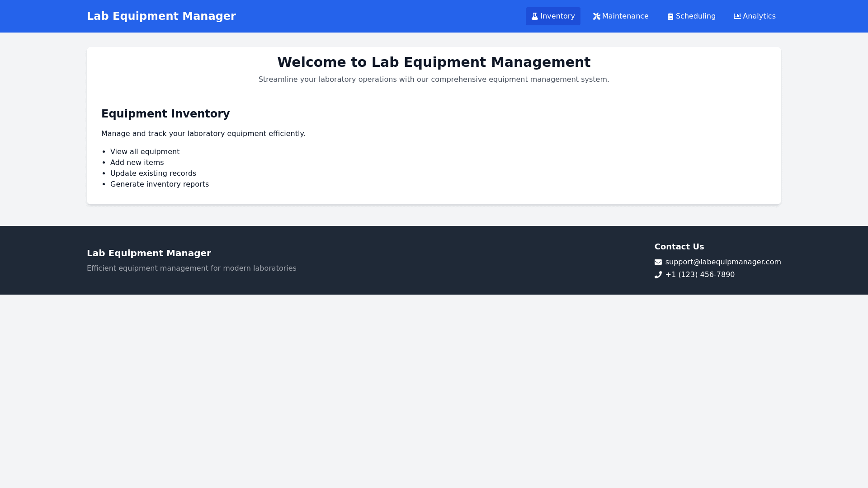Viewport: 868px width, 488px height.
Task: Click the Equipment Inventory section heading
Action: [165, 114]
